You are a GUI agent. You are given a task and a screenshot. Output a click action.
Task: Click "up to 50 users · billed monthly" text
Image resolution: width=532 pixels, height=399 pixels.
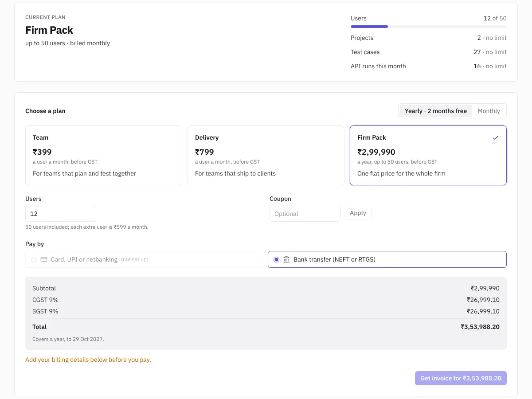point(67,43)
